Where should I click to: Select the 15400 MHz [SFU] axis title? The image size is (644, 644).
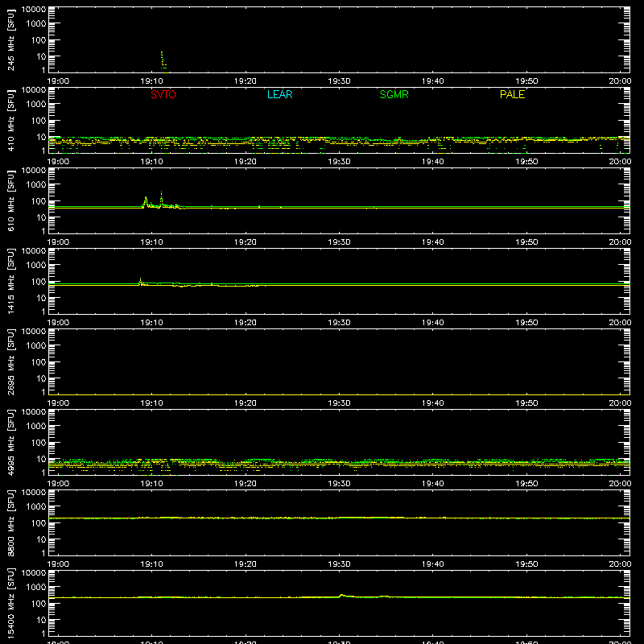(x=10, y=603)
